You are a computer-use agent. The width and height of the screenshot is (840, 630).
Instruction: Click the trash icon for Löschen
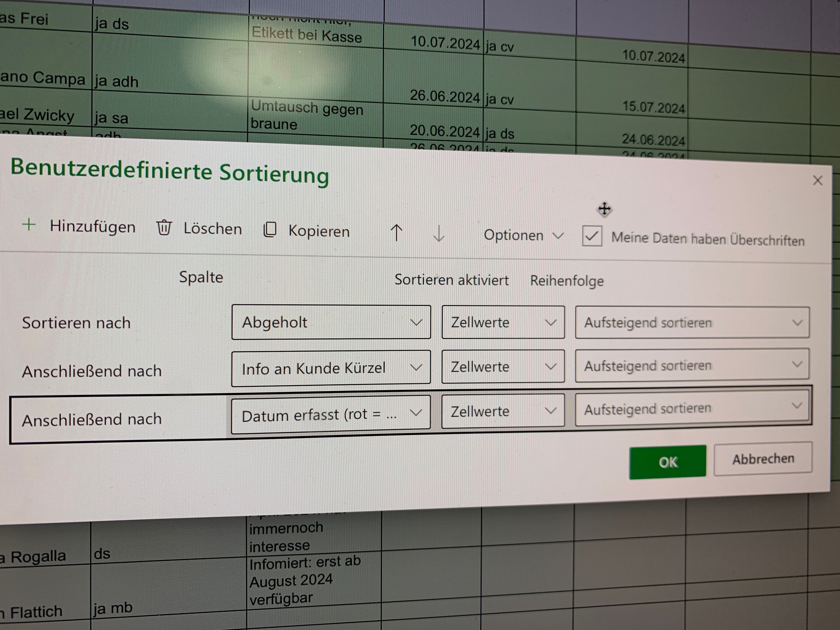pos(164,227)
